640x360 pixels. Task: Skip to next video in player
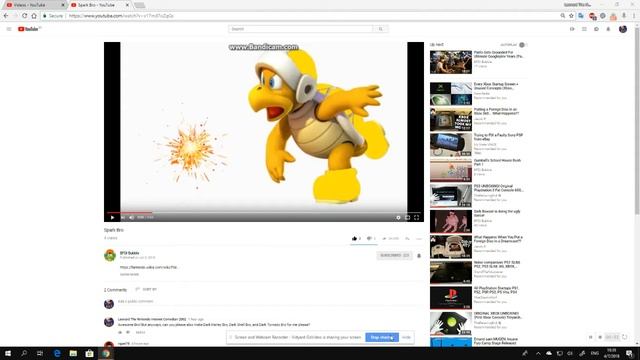tap(122, 218)
